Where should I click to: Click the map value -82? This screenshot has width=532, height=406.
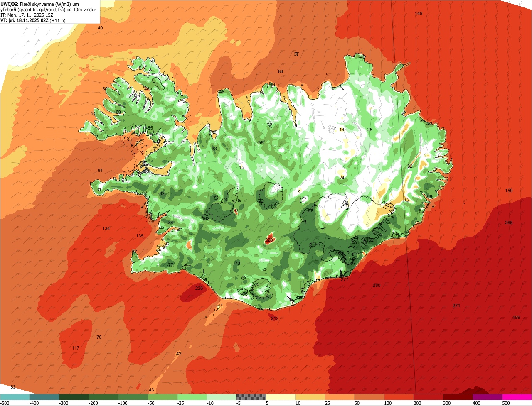162,193
